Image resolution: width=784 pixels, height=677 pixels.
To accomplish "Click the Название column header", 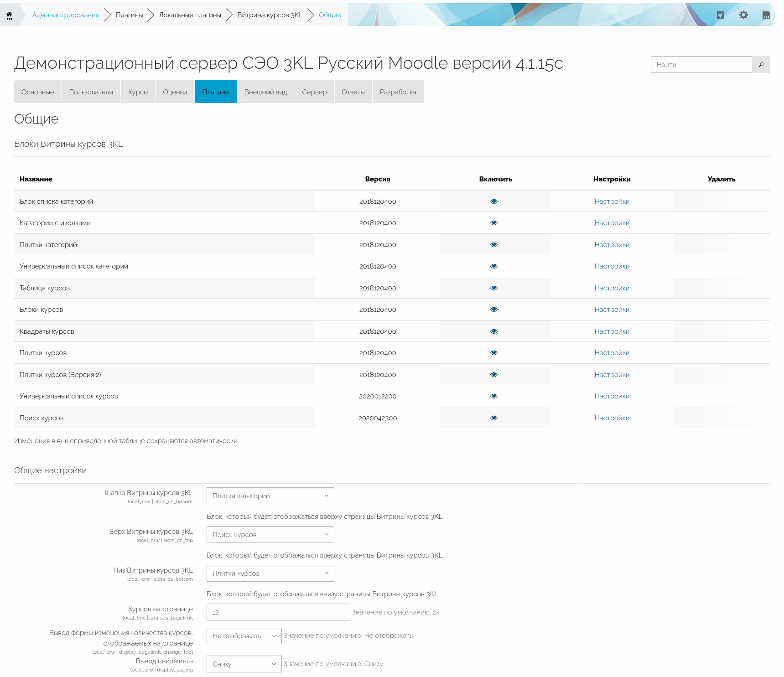I will [36, 179].
